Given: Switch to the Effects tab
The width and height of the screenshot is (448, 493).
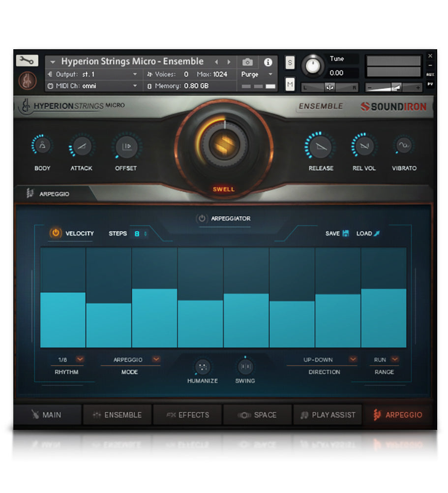Looking at the screenshot, I should (188, 415).
